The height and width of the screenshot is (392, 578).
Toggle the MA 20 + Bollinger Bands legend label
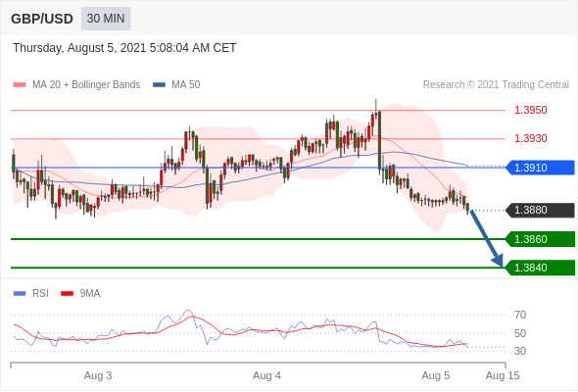click(86, 85)
